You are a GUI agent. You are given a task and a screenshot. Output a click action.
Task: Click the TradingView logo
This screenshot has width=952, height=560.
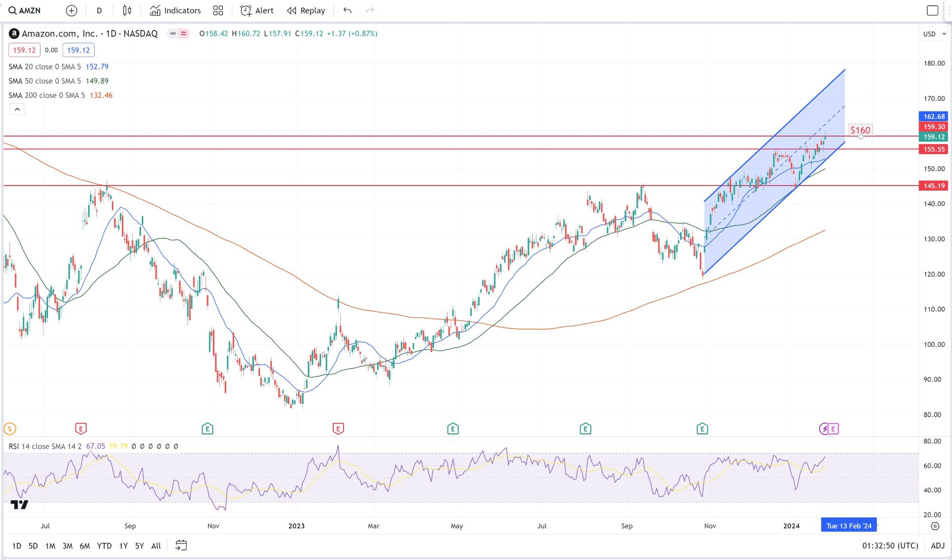pos(20,504)
